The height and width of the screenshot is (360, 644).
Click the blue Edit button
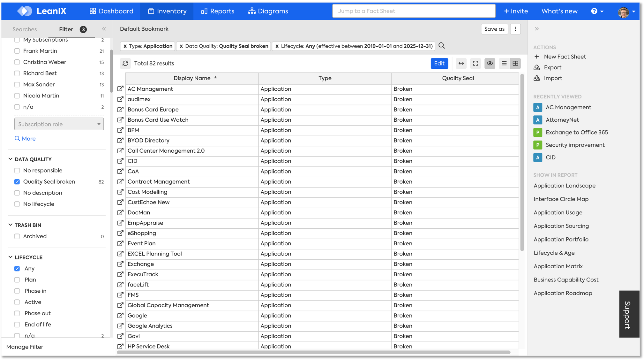439,63
